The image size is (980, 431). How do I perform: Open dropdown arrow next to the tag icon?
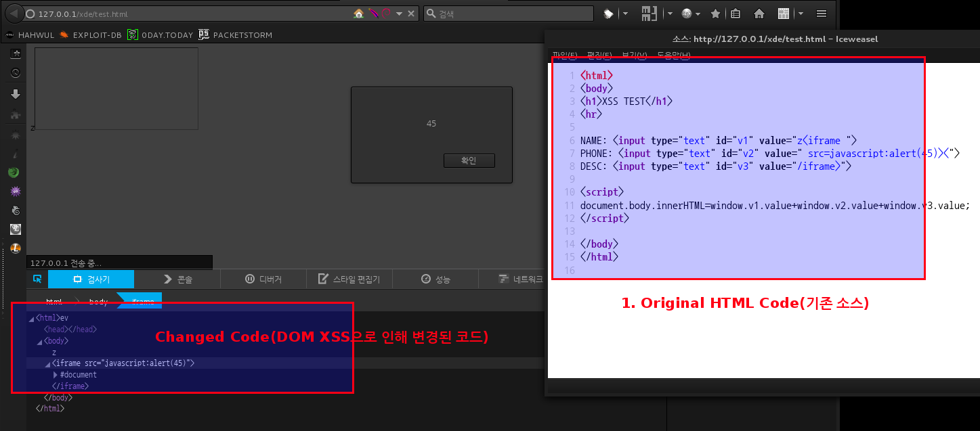[x=625, y=14]
